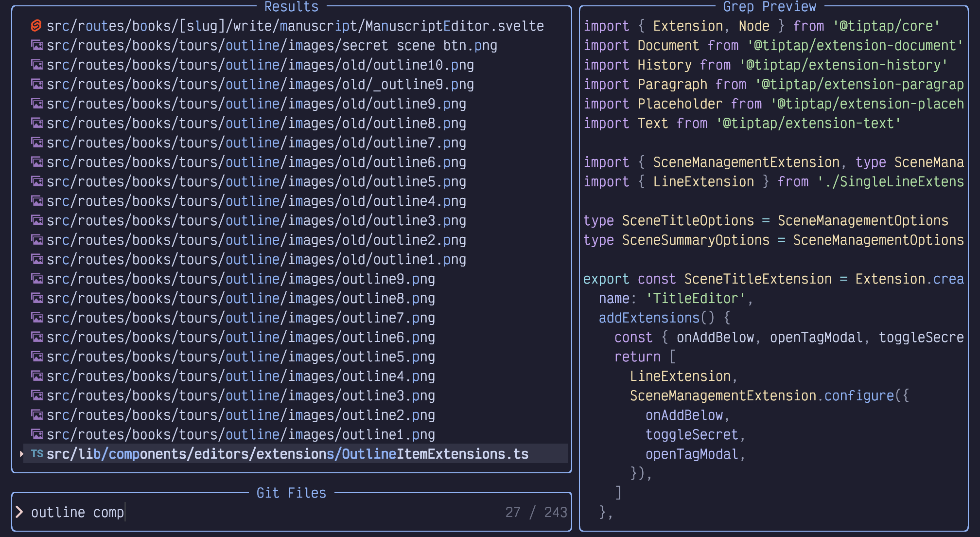
Task: Click the image icon beside images/outline5.png
Action: [x=37, y=357]
